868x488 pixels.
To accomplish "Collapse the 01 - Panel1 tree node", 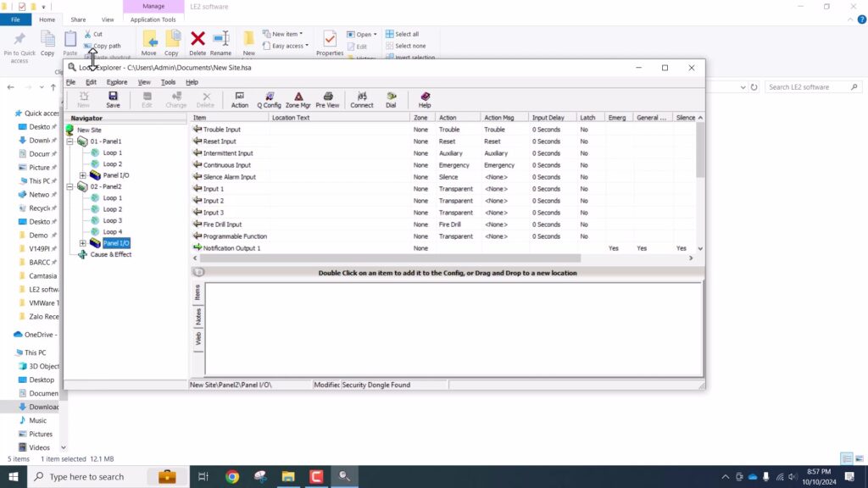I will click(x=70, y=141).
